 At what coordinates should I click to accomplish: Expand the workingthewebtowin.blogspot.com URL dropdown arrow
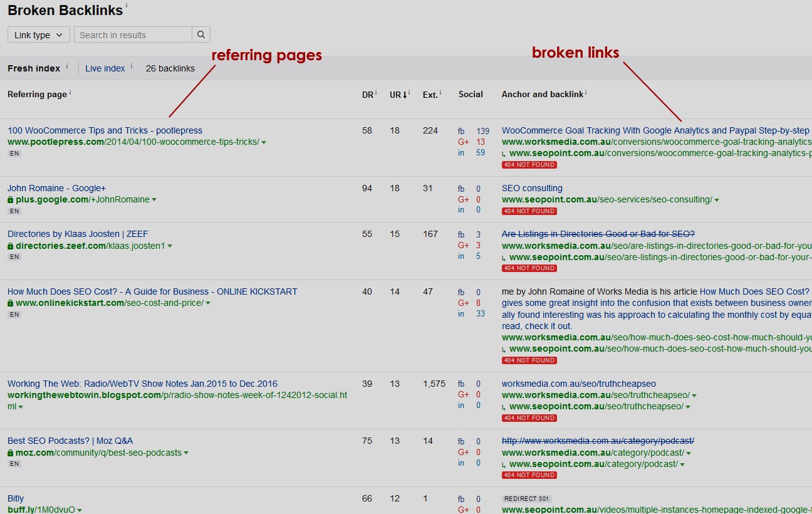21,407
